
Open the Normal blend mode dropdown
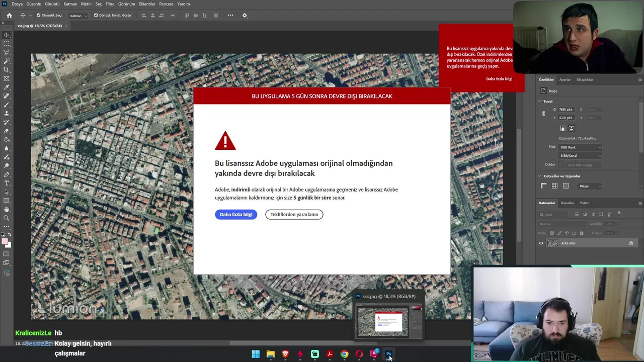[x=562, y=224]
